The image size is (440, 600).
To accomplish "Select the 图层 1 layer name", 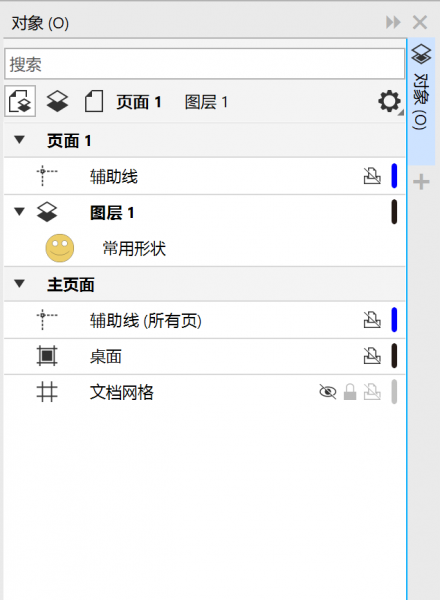I will (x=112, y=213).
